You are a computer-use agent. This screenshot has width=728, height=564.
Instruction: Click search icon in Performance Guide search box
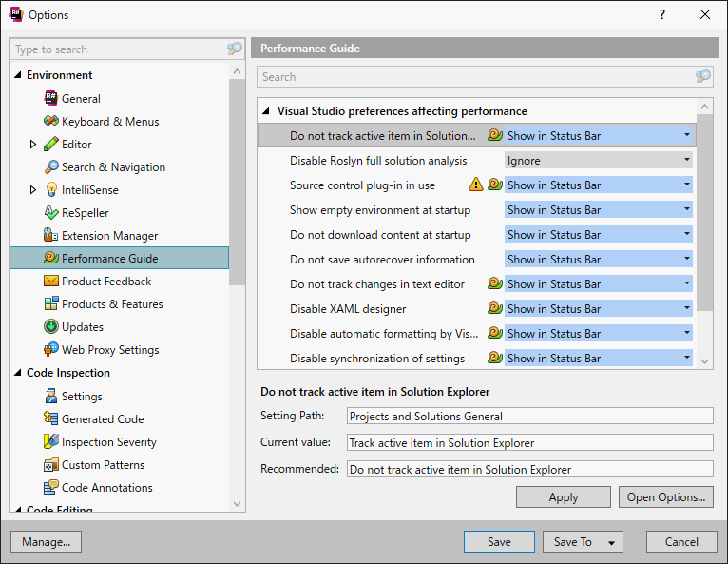tap(703, 76)
